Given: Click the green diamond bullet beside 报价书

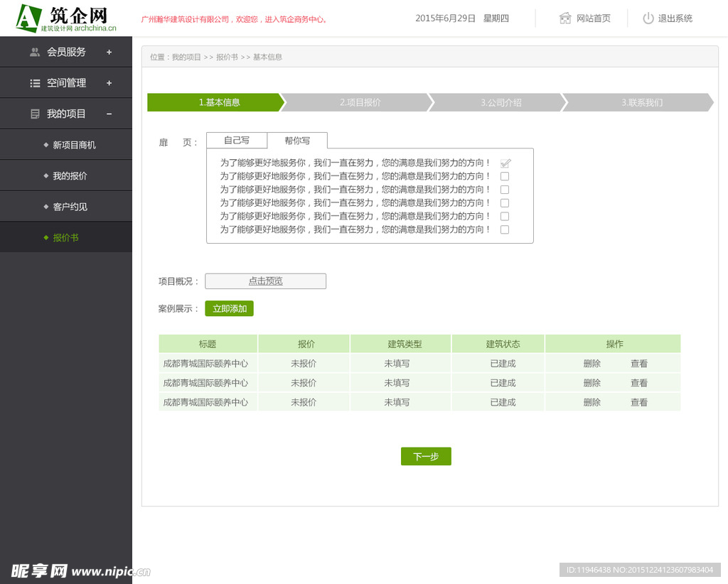Looking at the screenshot, I should [46, 237].
